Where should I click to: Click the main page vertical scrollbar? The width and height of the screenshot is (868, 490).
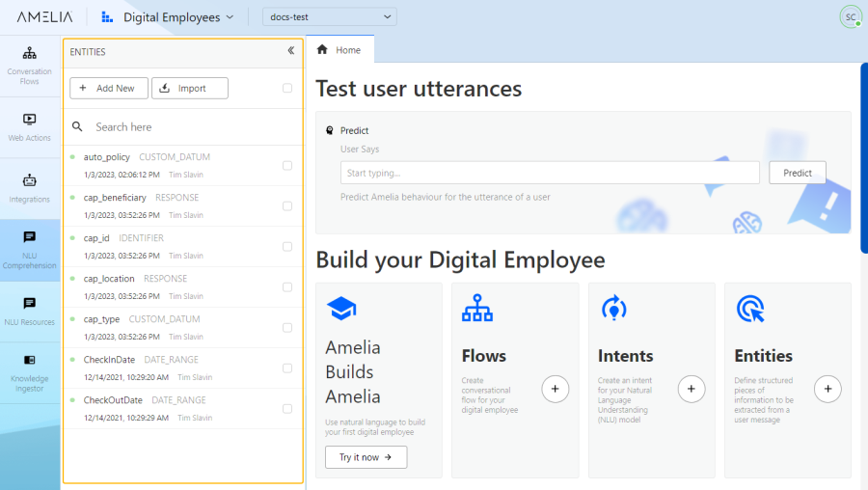pos(864,158)
